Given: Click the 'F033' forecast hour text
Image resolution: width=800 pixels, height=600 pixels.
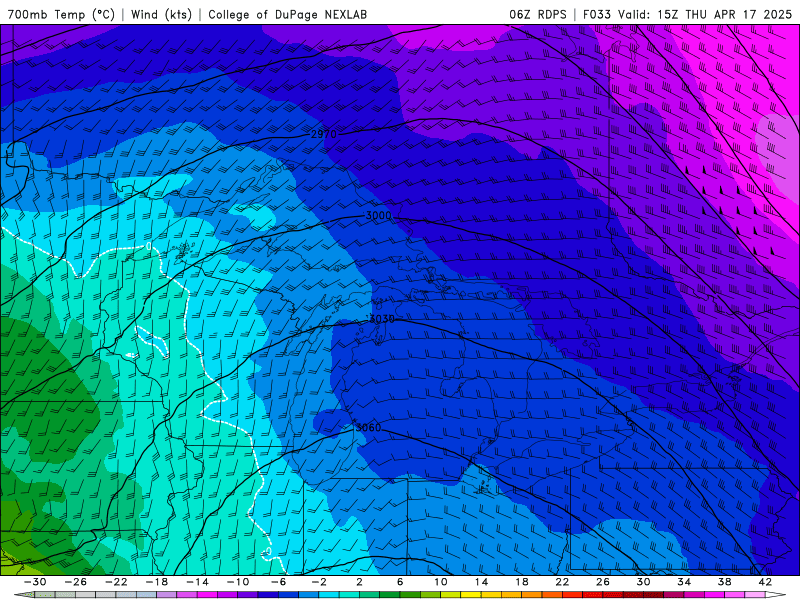Looking at the screenshot, I should point(597,14).
